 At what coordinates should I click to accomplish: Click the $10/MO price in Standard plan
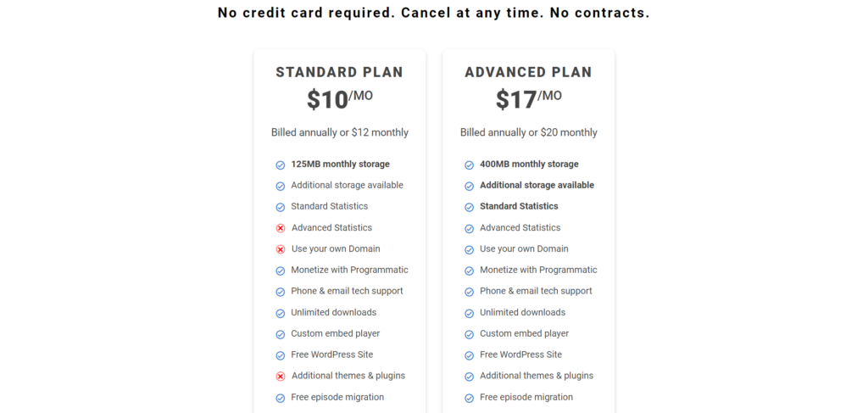pyautogui.click(x=339, y=99)
